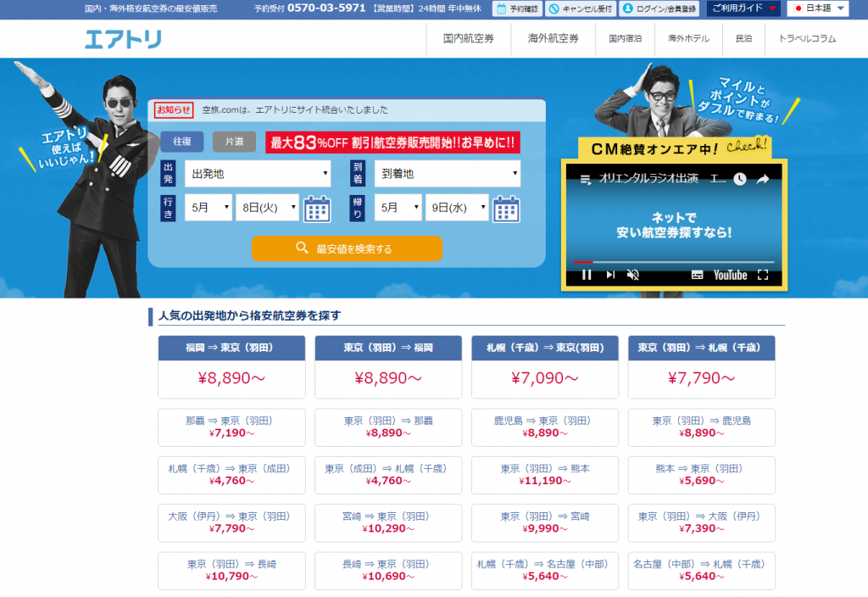This screenshot has width=868, height=597.
Task: Select round trip (往復) option
Action: click(182, 142)
